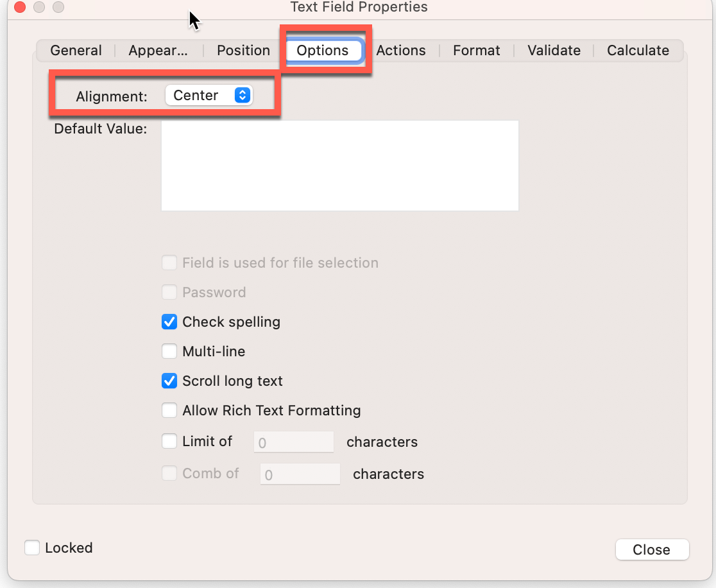Open the Actions tab
This screenshot has height=588, width=716.
pos(402,50)
